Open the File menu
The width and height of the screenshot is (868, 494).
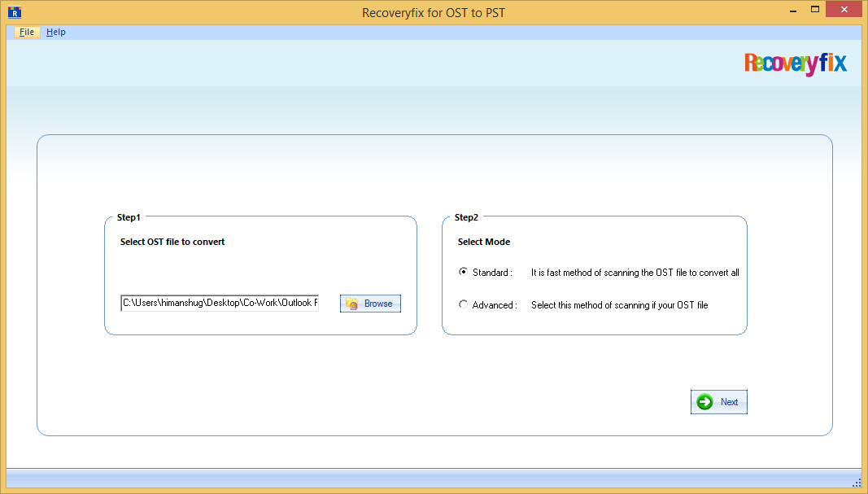pyautogui.click(x=27, y=32)
